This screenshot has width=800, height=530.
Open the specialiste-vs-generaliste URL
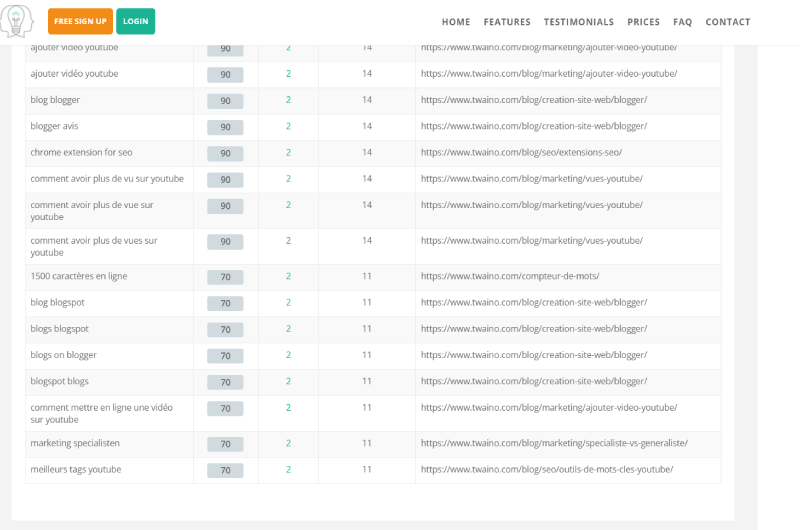pos(554,443)
